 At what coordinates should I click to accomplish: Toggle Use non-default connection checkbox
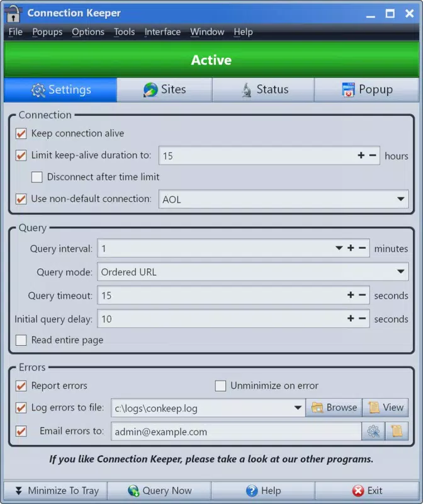coord(21,198)
